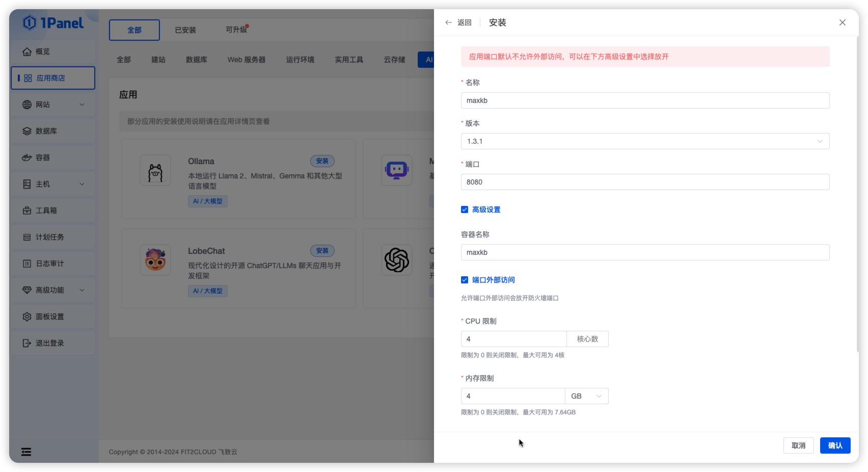Open the version 1.3.1 dropdown
Screen dimensions: 868x472
tap(644, 141)
